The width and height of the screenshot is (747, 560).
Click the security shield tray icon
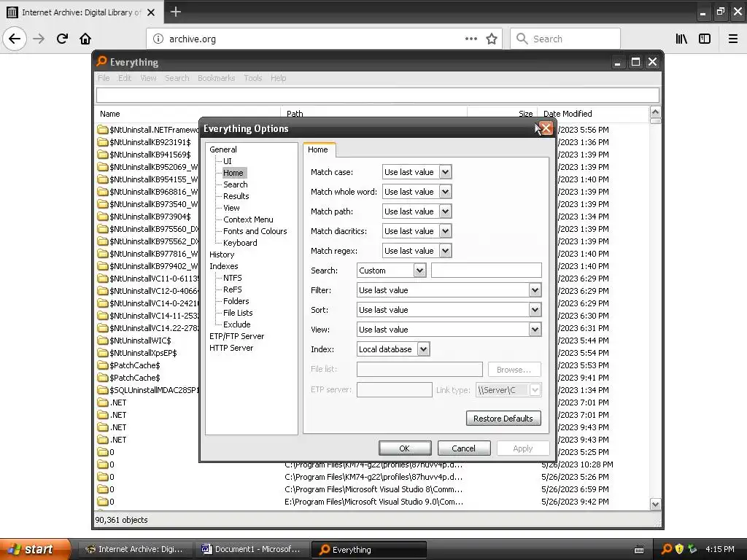[x=679, y=549]
